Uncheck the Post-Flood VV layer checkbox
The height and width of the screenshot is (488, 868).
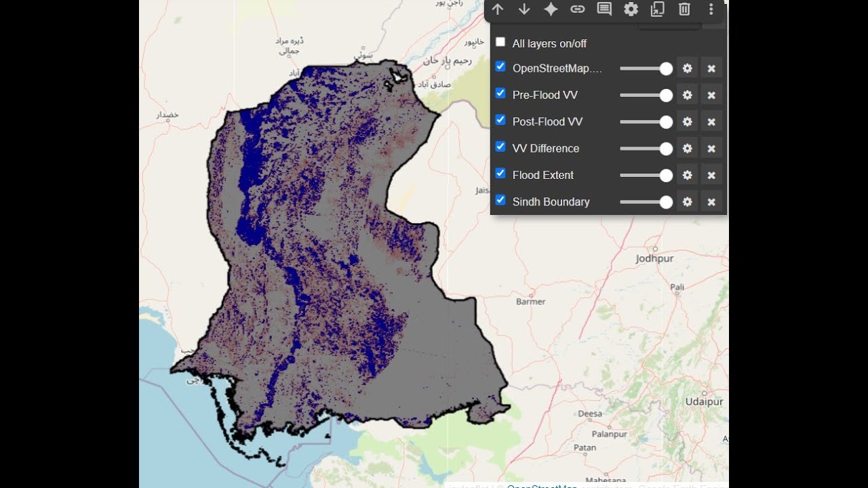tap(500, 120)
